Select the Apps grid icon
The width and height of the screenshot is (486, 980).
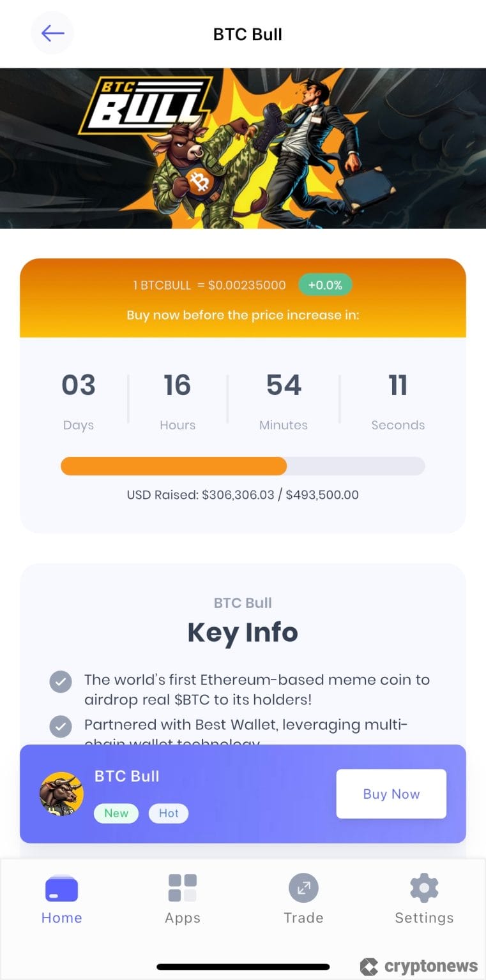tap(182, 887)
